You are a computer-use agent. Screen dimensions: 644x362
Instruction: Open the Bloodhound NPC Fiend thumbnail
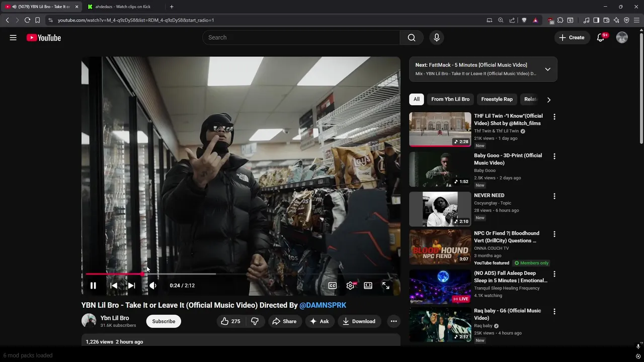[x=440, y=247]
